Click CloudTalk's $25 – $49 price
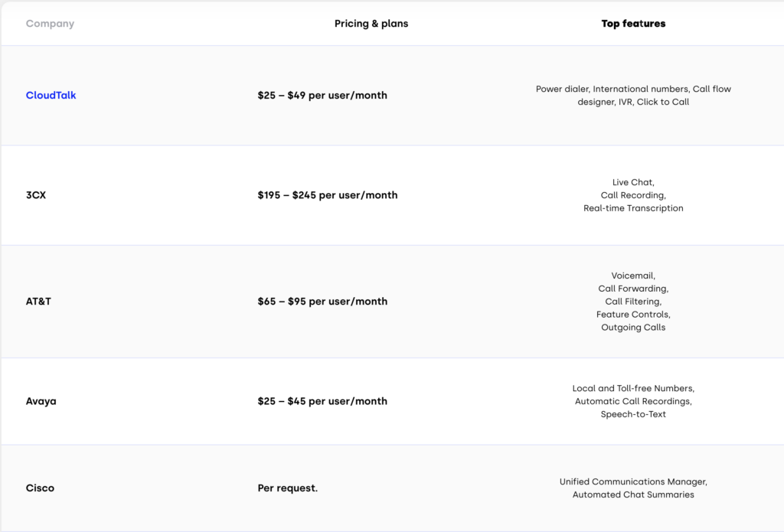 pyautogui.click(x=322, y=96)
